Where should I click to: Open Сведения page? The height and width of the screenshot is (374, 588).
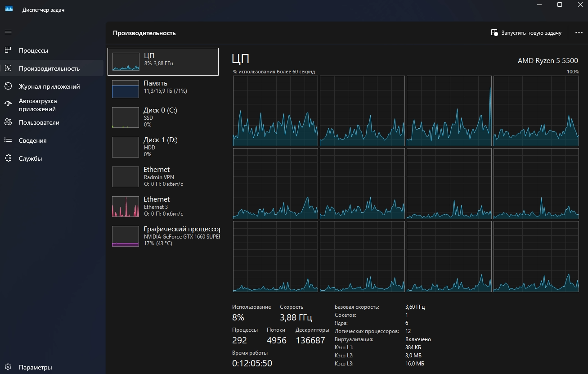coord(52,140)
